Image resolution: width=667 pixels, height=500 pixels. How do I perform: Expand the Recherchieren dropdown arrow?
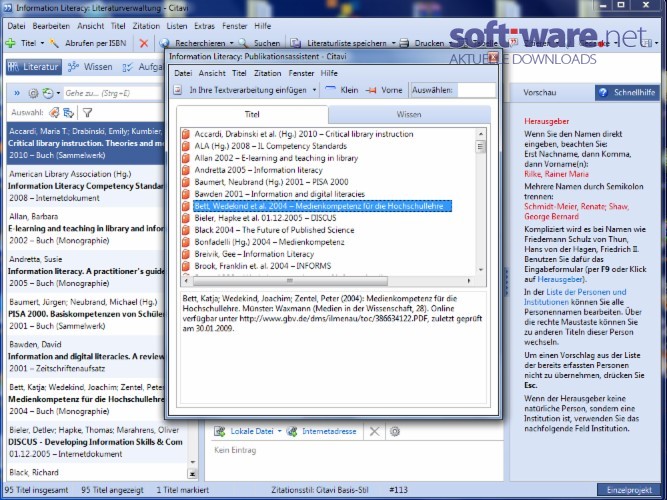click(x=231, y=43)
